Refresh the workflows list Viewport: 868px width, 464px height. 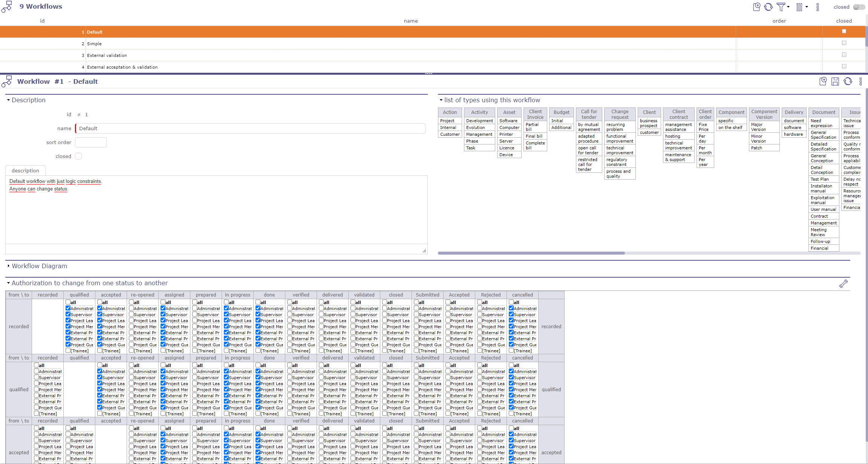[769, 7]
